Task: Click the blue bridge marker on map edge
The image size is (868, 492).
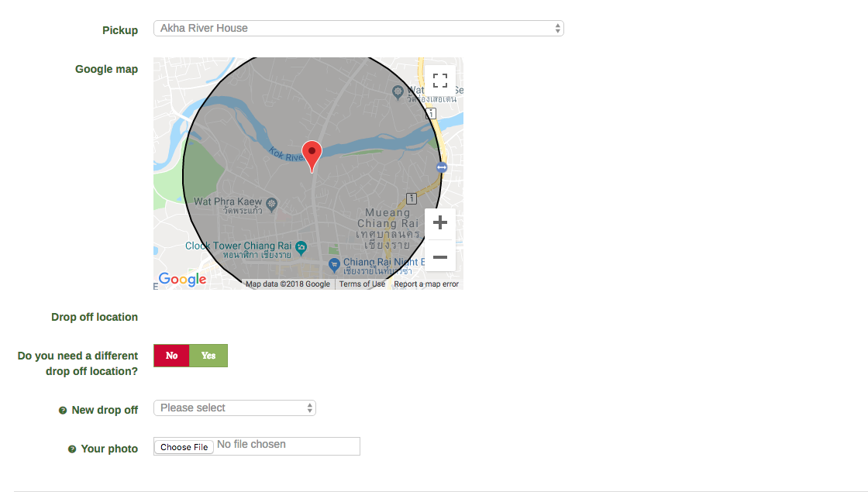Action: pos(441,167)
